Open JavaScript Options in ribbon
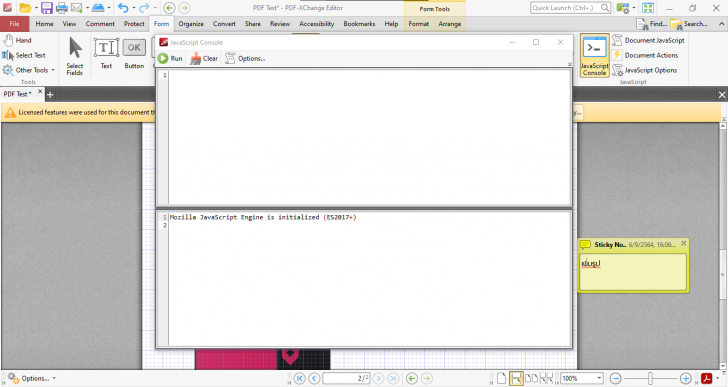 644,70
